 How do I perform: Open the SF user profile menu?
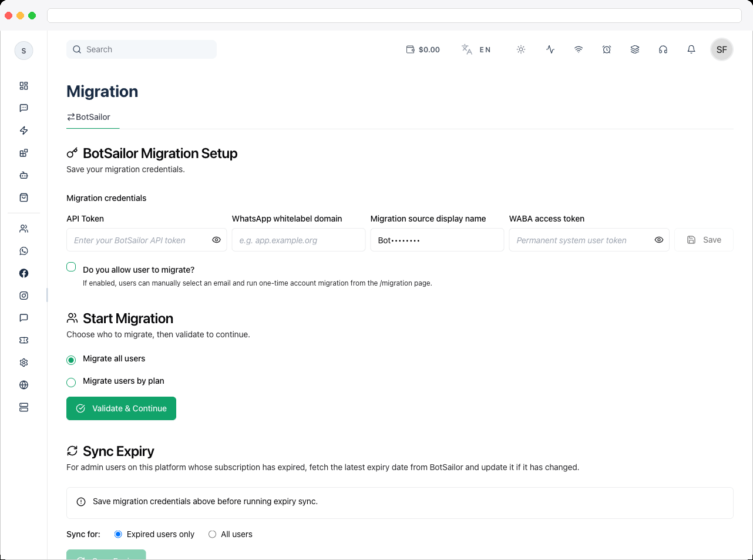tap(722, 49)
